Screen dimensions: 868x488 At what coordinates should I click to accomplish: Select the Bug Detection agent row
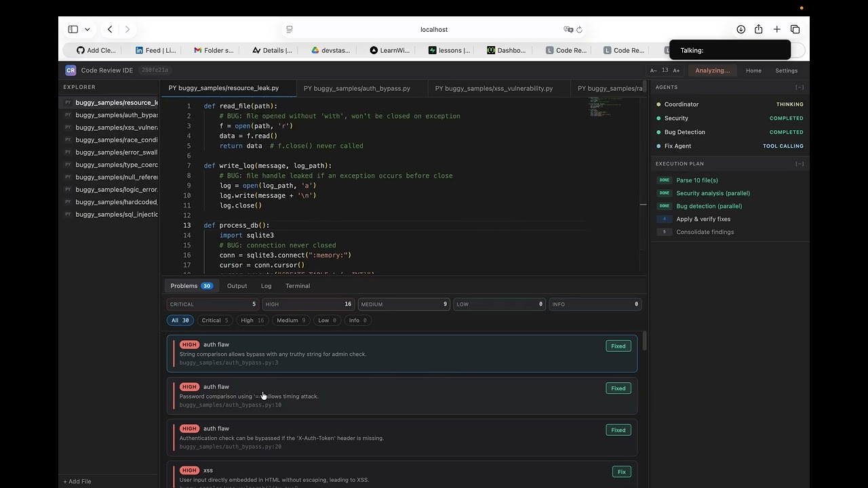[x=730, y=132]
